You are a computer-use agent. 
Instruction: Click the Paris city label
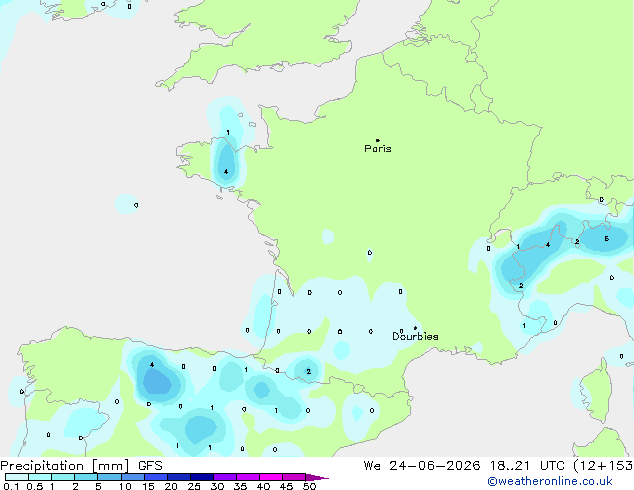coord(378,149)
